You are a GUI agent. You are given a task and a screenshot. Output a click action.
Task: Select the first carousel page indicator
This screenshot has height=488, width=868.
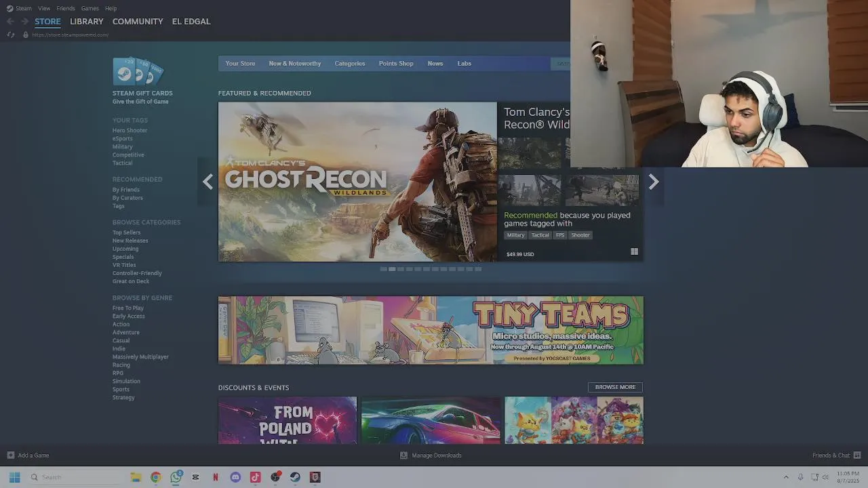(x=383, y=269)
